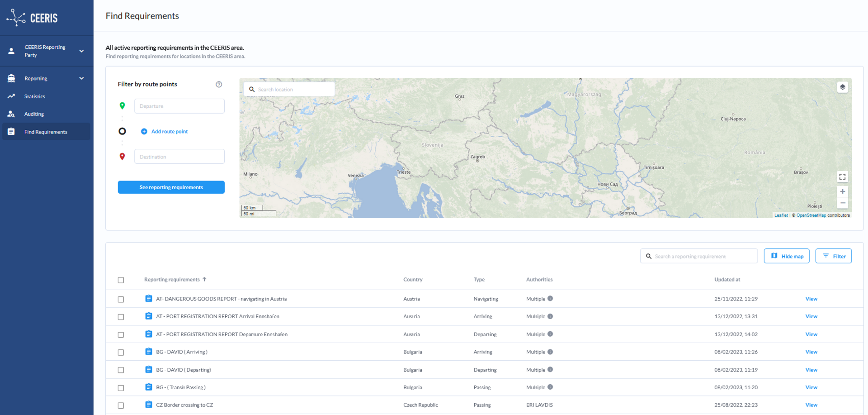
Task: Click the Hide map button
Action: 787,256
